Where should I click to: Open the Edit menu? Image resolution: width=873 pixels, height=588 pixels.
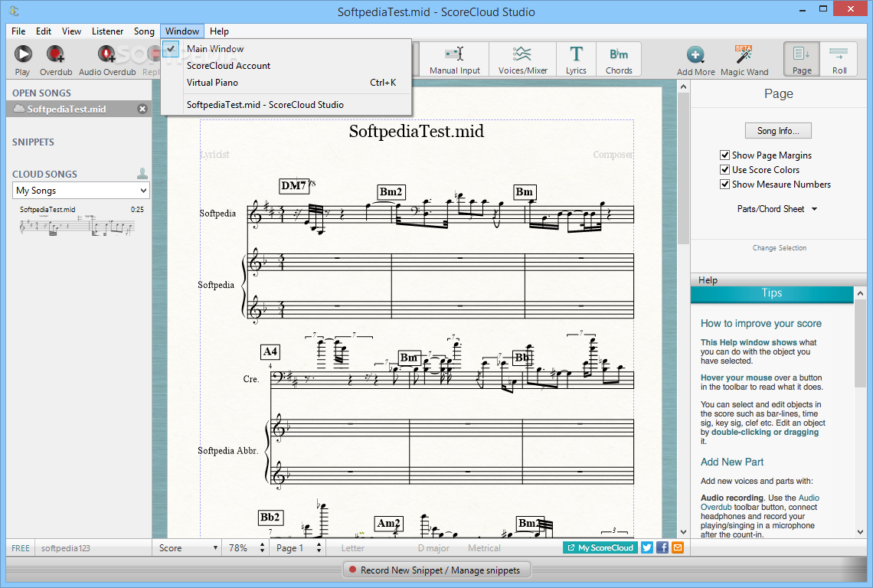(44, 31)
